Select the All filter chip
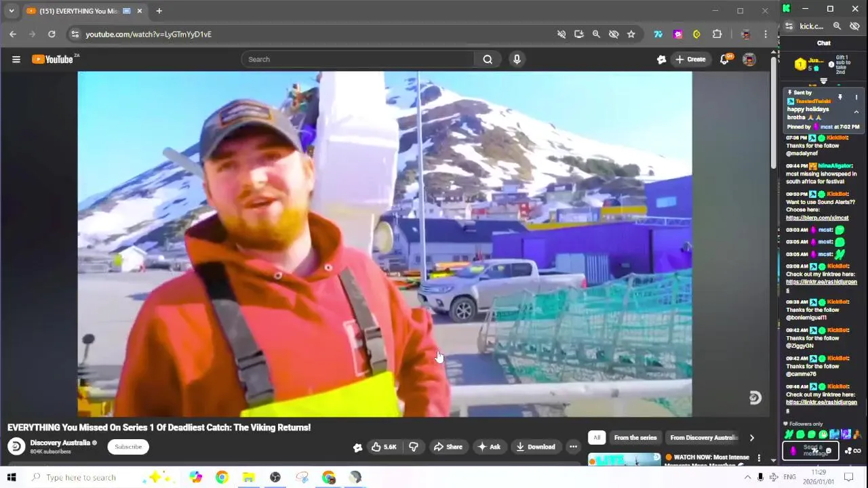Viewport: 868px width, 488px height. (x=597, y=438)
